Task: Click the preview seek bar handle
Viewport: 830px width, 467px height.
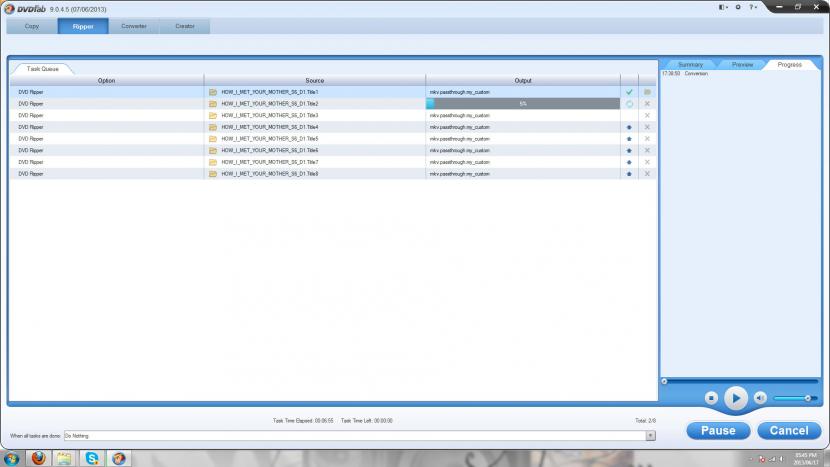Action: [664, 381]
